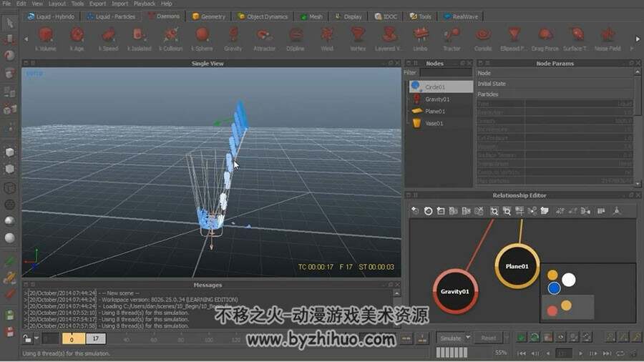
Task: Add an Attractor daemon
Action: click(x=264, y=39)
